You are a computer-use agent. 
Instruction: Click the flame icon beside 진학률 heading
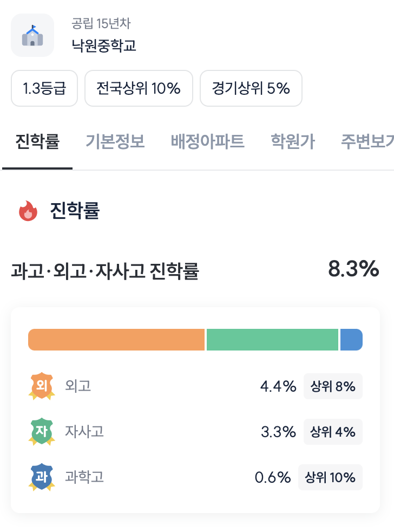[x=28, y=211]
